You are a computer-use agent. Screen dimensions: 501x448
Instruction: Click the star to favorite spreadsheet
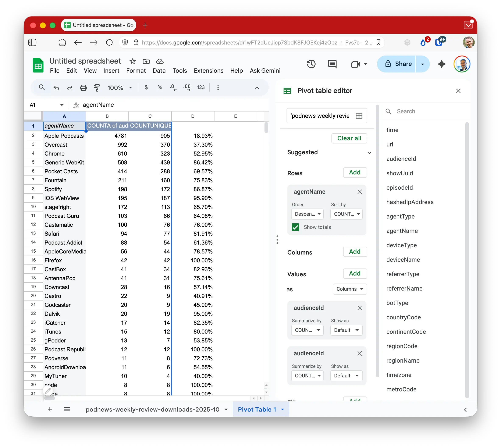tap(132, 61)
